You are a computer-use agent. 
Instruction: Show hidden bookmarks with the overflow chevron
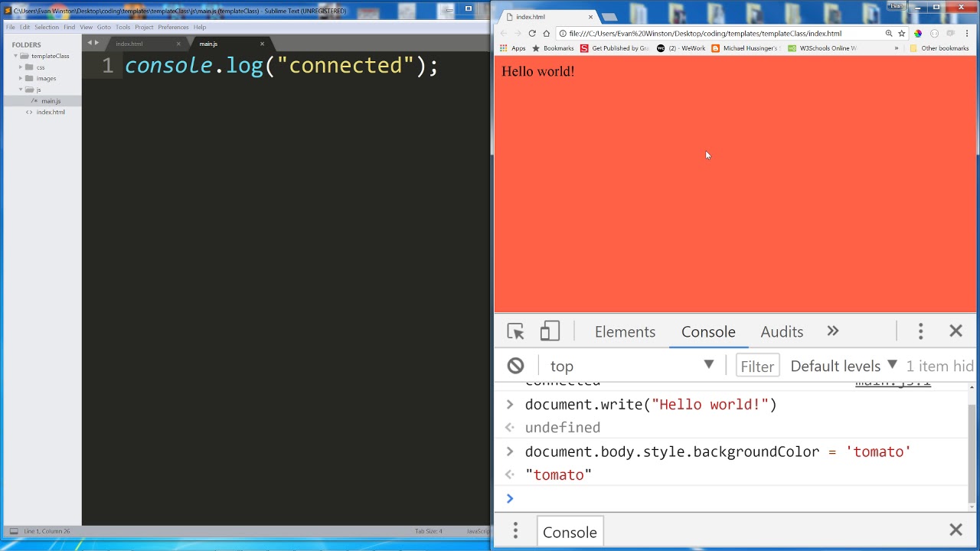pos(897,48)
